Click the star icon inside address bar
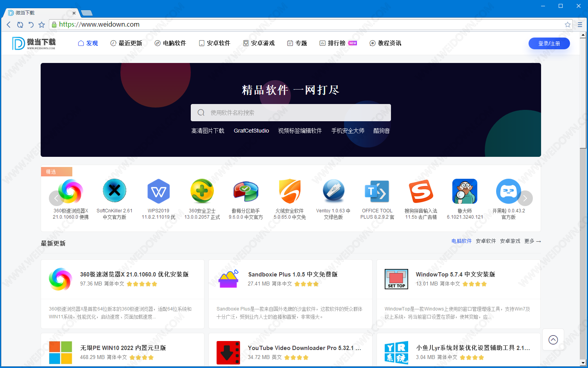 coord(568,24)
